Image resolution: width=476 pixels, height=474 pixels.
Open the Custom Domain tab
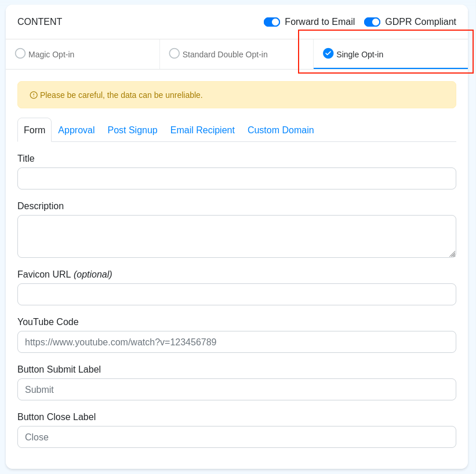(x=281, y=130)
